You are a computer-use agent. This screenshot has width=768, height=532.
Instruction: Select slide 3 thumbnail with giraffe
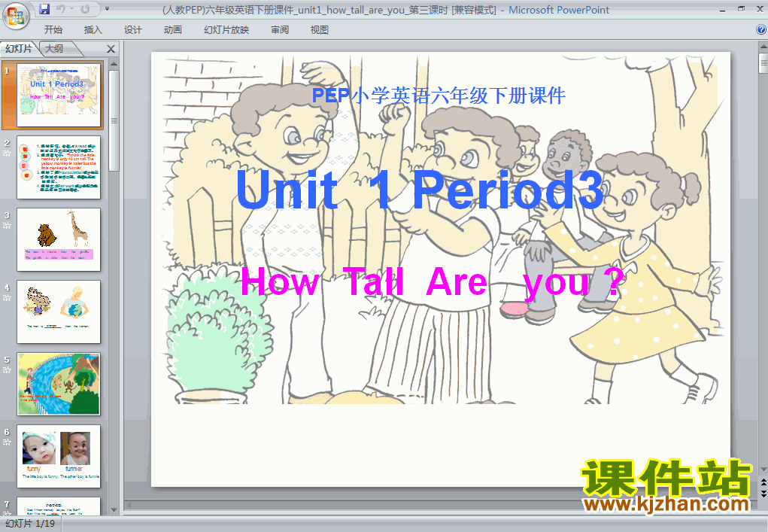coord(59,239)
